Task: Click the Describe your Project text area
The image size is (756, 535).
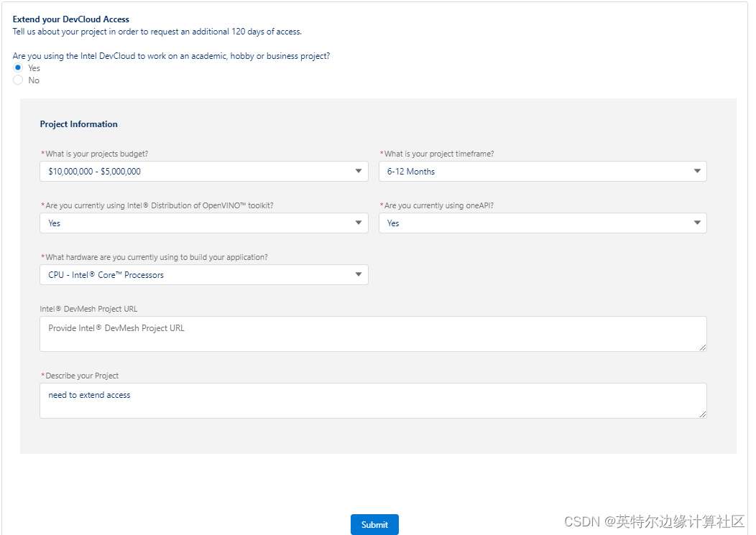Action: (x=373, y=399)
